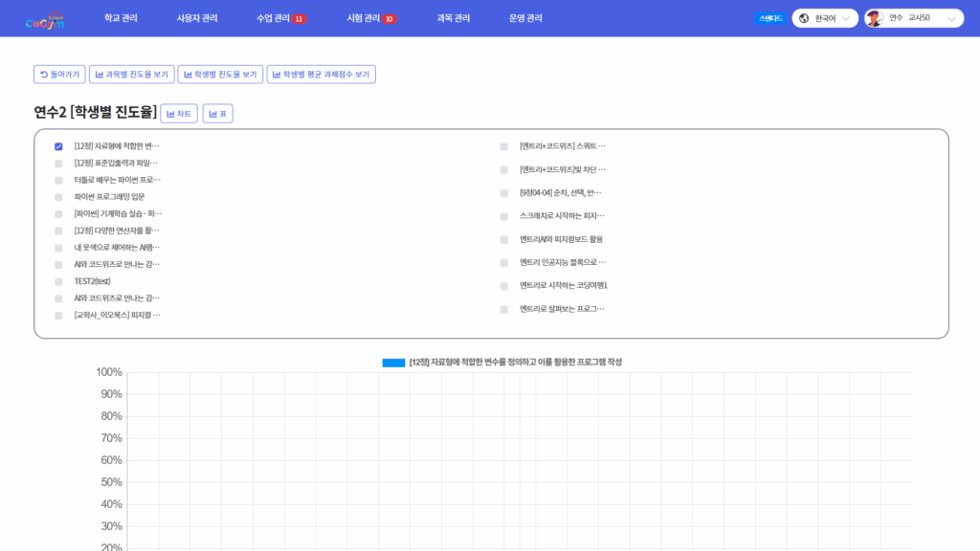Check [파이썬] 기계학습 실습 checkbox

[58, 213]
